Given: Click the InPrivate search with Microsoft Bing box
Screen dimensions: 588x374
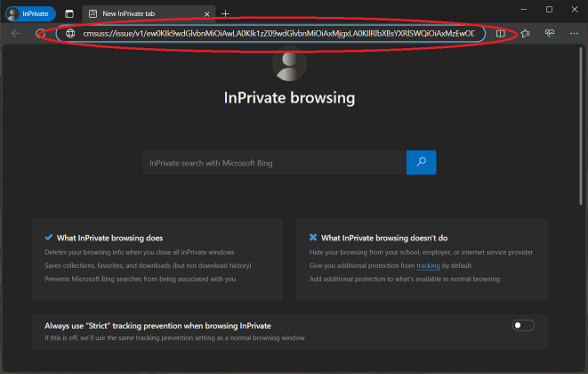Looking at the screenshot, I should pos(275,163).
